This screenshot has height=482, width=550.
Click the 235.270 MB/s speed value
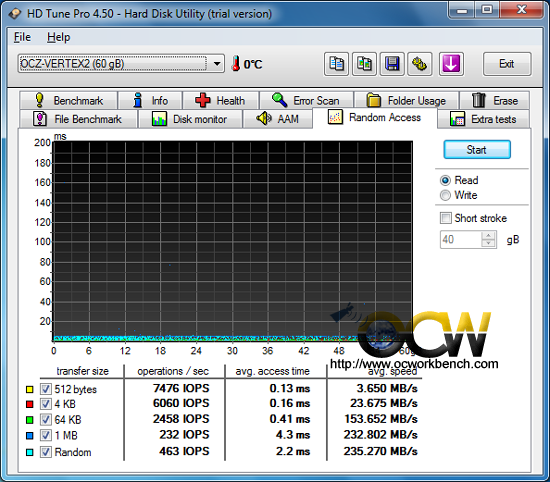[x=381, y=451]
